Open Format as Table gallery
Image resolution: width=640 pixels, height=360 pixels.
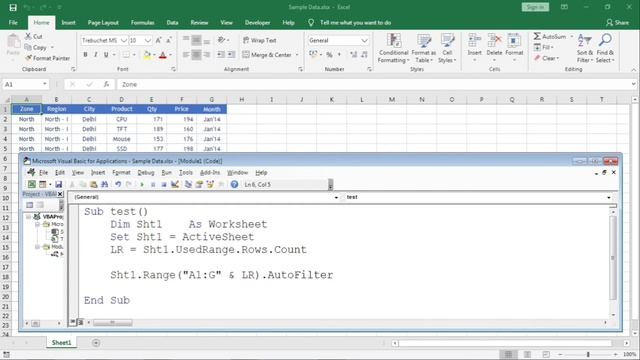pos(424,49)
